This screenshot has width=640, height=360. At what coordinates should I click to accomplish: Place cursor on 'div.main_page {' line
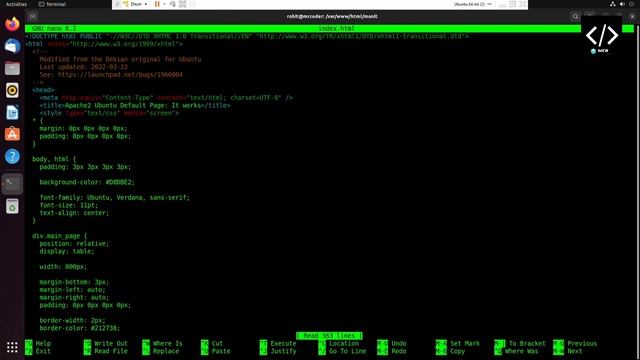[x=60, y=236]
